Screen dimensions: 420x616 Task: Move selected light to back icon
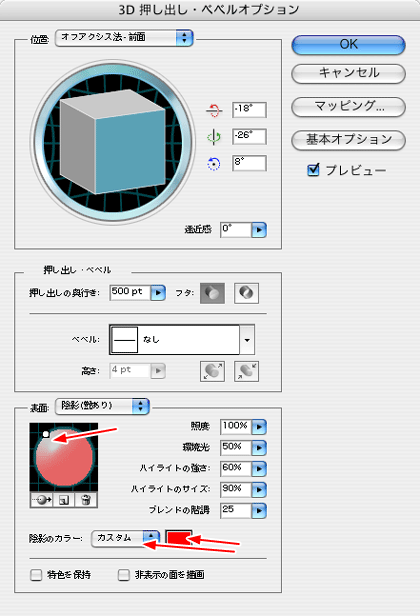coord(42,500)
